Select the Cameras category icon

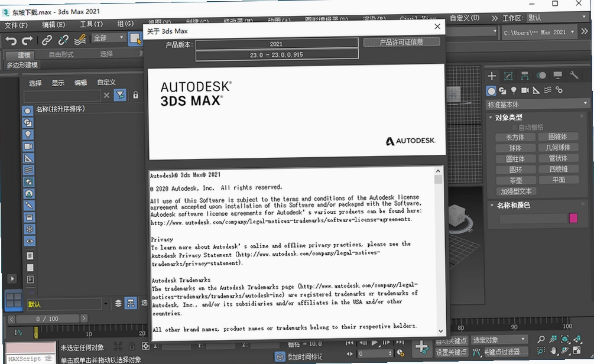[x=525, y=90]
